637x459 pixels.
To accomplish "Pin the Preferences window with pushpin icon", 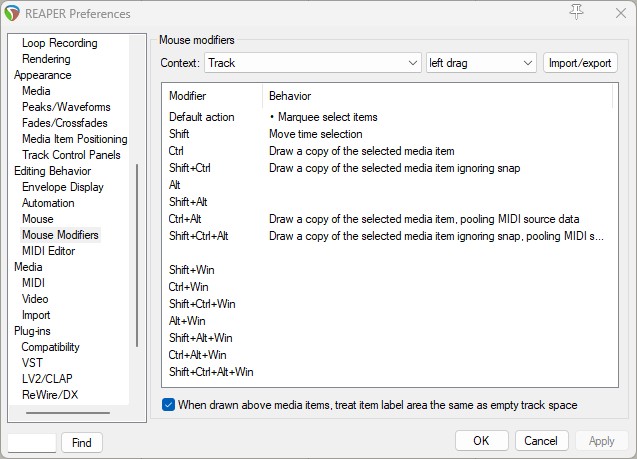I will click(576, 12).
